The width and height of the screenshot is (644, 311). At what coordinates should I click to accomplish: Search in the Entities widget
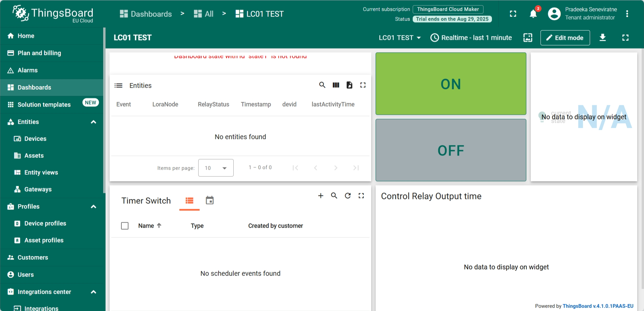click(322, 85)
